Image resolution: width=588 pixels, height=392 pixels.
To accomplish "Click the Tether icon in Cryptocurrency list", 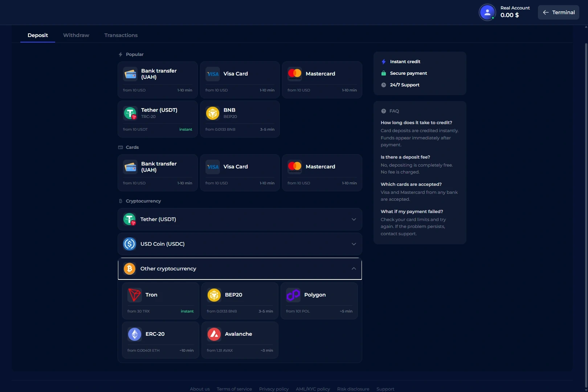I will 130,219.
